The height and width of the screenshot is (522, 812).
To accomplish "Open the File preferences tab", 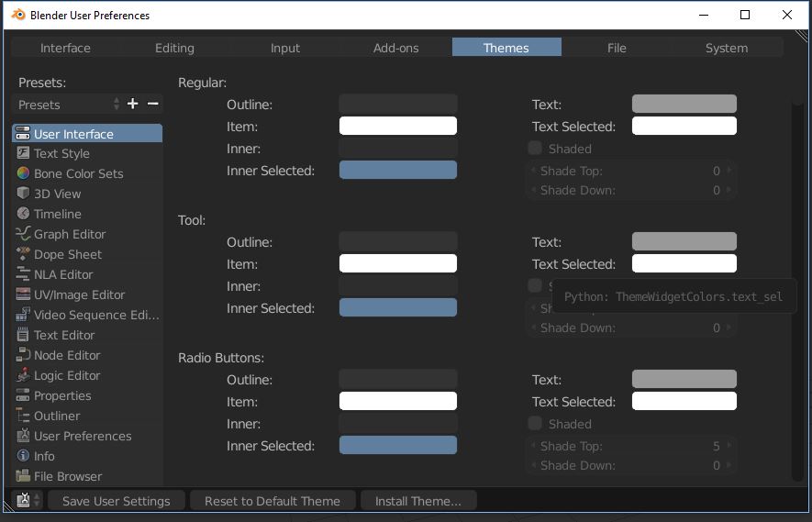I will pyautogui.click(x=617, y=48).
